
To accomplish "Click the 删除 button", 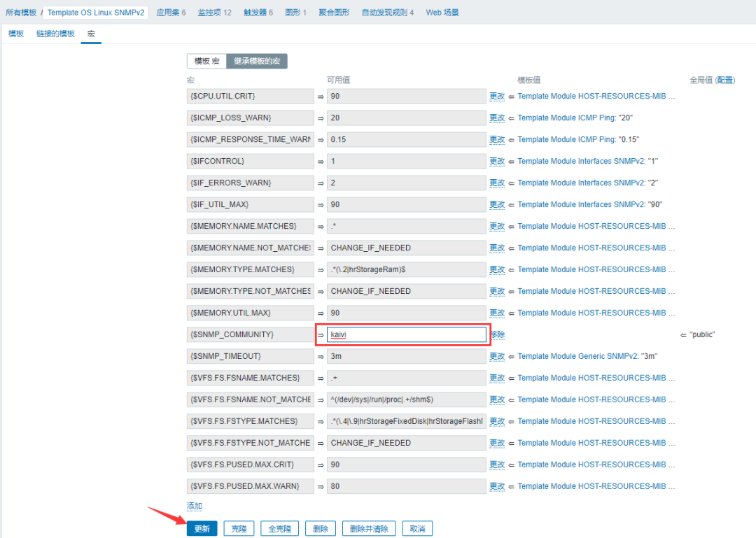I will pos(321,529).
